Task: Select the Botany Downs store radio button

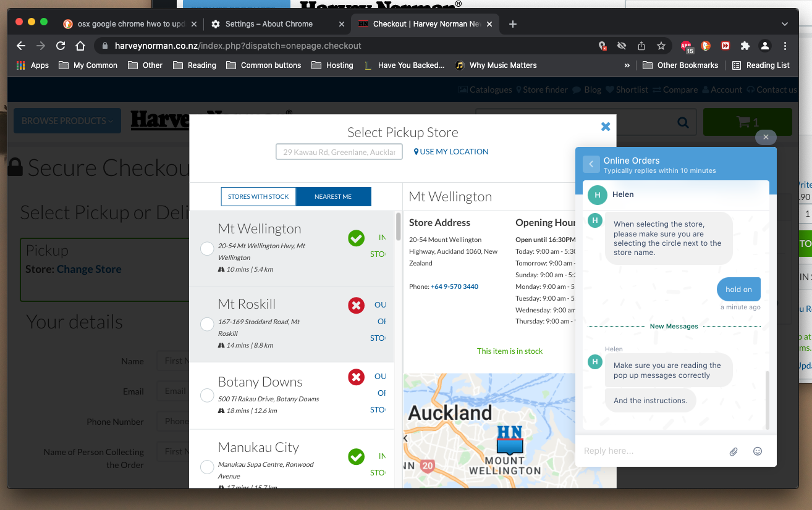Action: [208, 395]
